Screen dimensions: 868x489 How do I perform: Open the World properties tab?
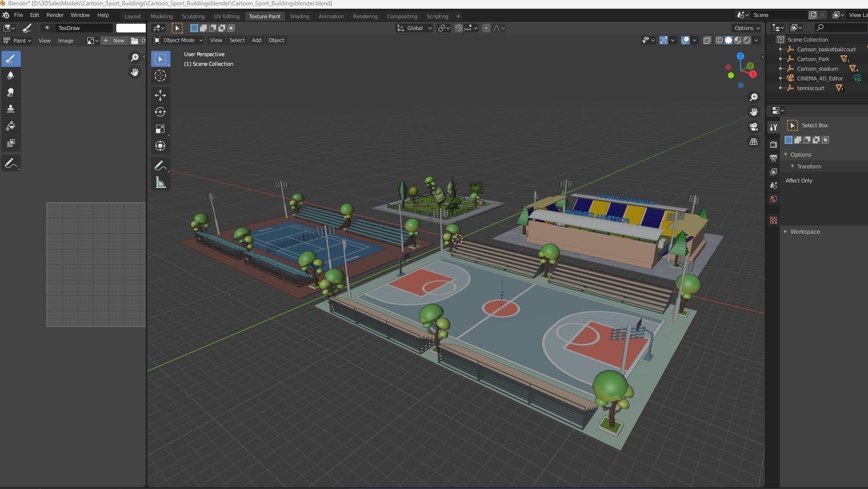click(x=774, y=199)
